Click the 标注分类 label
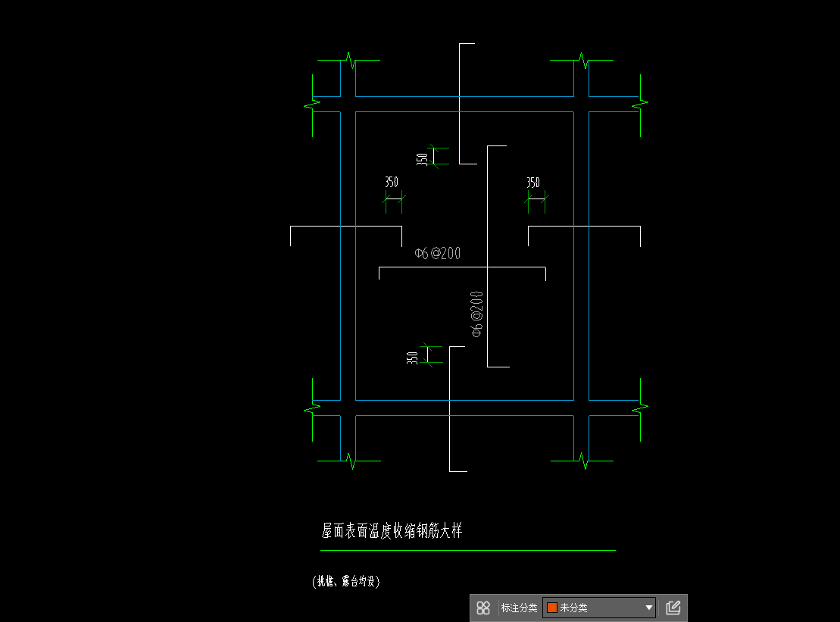840x622 pixels. pyautogui.click(x=519, y=608)
